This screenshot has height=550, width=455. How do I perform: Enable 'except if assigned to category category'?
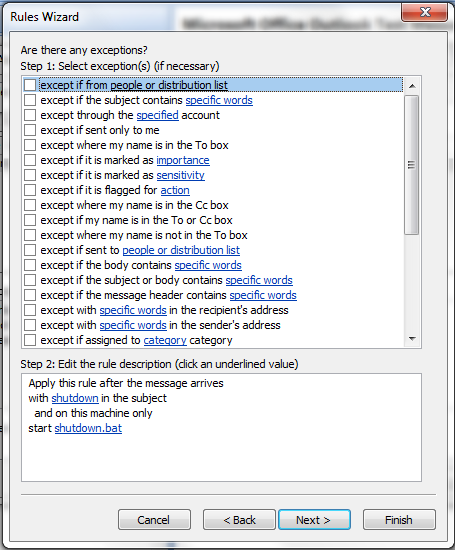pyautogui.click(x=30, y=340)
